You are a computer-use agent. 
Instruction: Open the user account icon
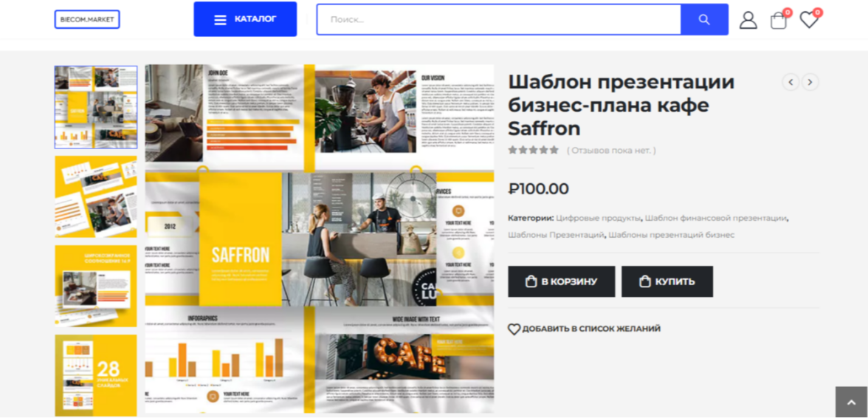(748, 20)
